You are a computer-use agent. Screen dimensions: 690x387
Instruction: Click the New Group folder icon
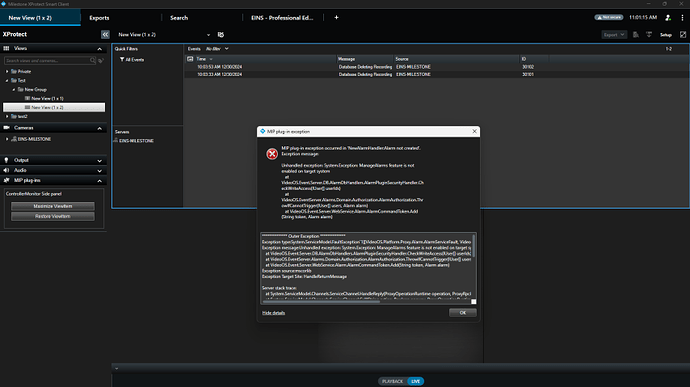click(x=21, y=89)
